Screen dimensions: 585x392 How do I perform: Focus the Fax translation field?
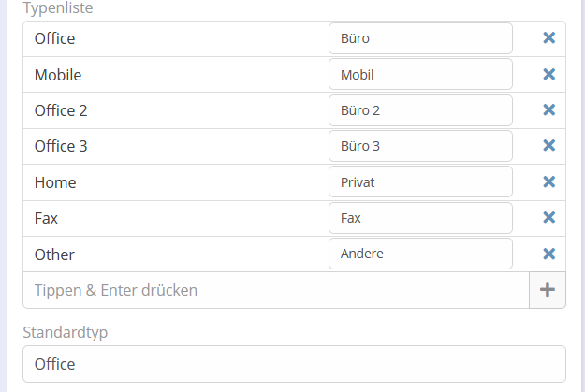420,218
